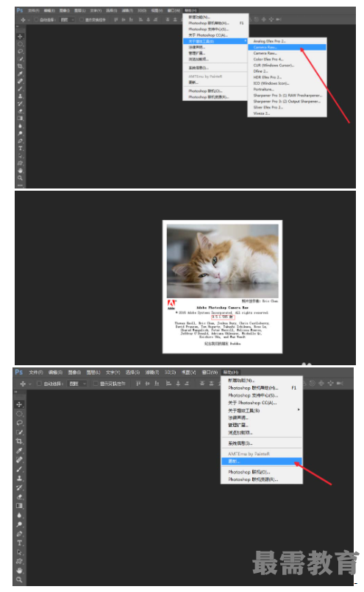The image size is (364, 592).
Task: Select the Hand tool in upper Photoshop window
Action: [20, 170]
